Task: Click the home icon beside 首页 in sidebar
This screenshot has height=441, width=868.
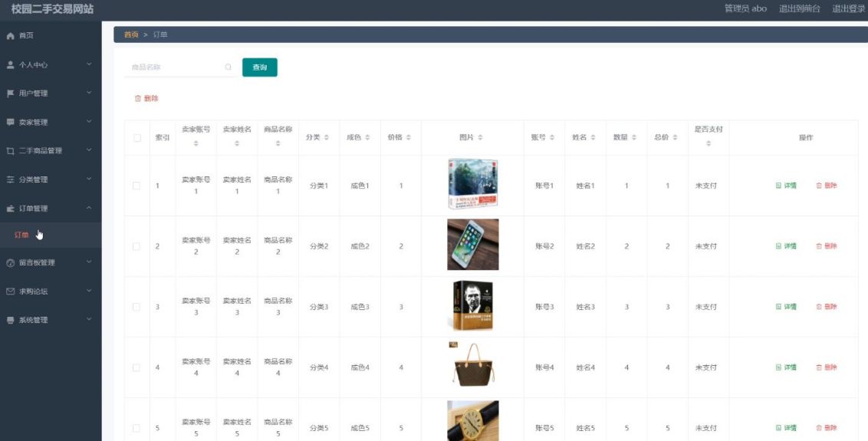Action: tap(10, 35)
